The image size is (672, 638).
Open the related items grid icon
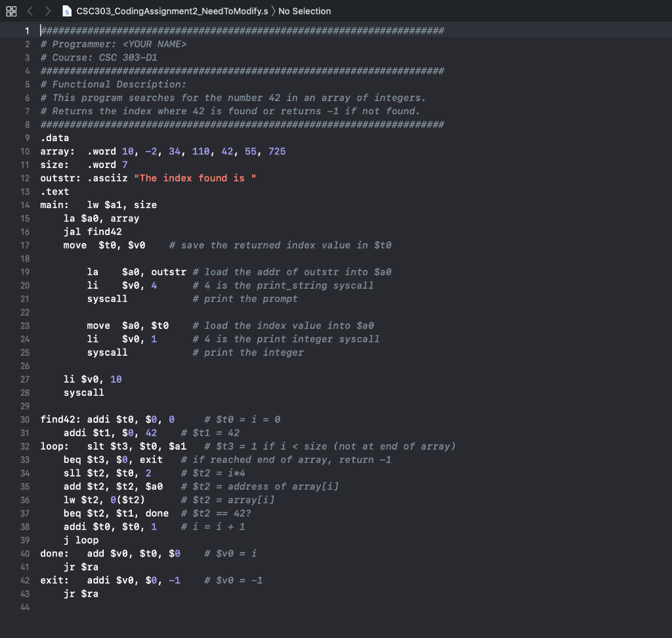(x=11, y=11)
